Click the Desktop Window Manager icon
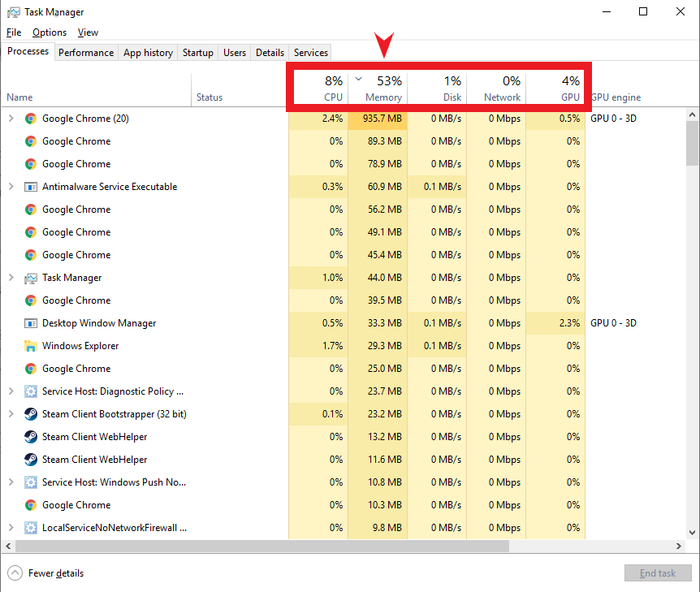The width and height of the screenshot is (700, 592). [30, 323]
